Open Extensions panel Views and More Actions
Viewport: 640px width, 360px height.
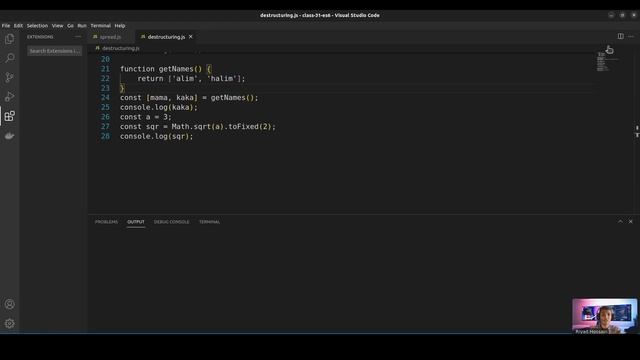(78, 37)
